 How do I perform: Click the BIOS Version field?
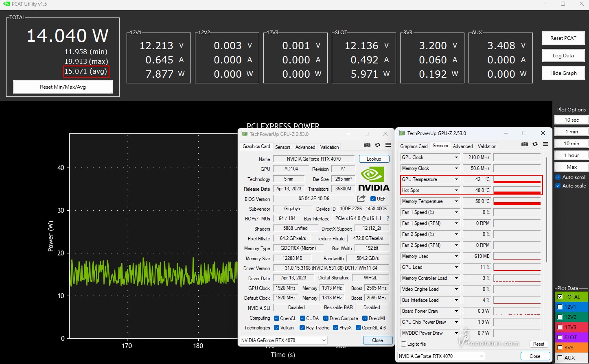(314, 198)
